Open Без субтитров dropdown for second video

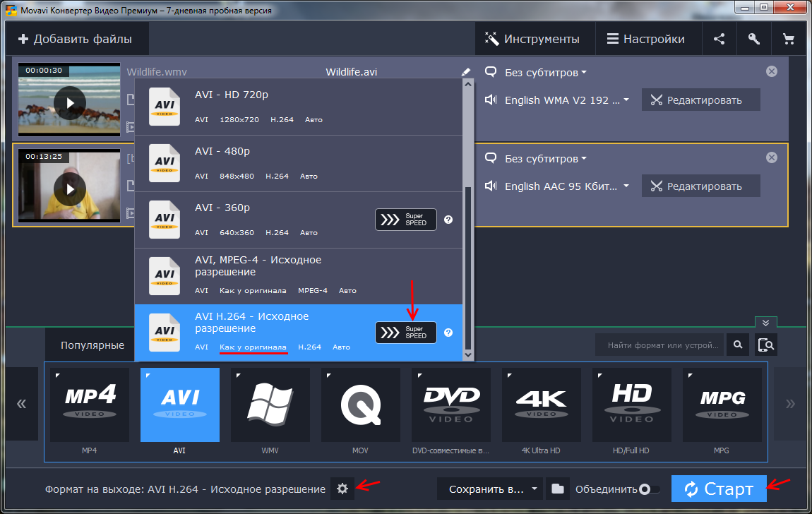pyautogui.click(x=545, y=158)
